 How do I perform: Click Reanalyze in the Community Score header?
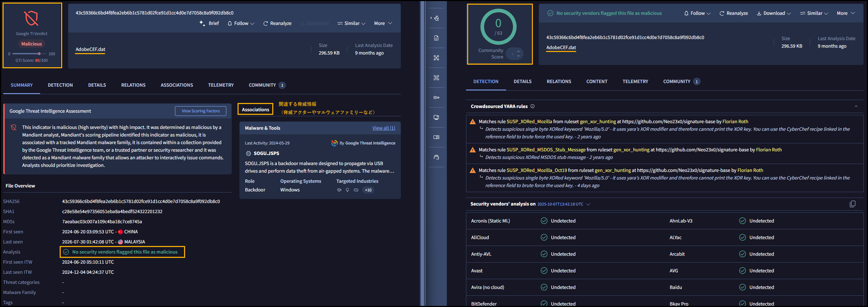pyautogui.click(x=734, y=13)
